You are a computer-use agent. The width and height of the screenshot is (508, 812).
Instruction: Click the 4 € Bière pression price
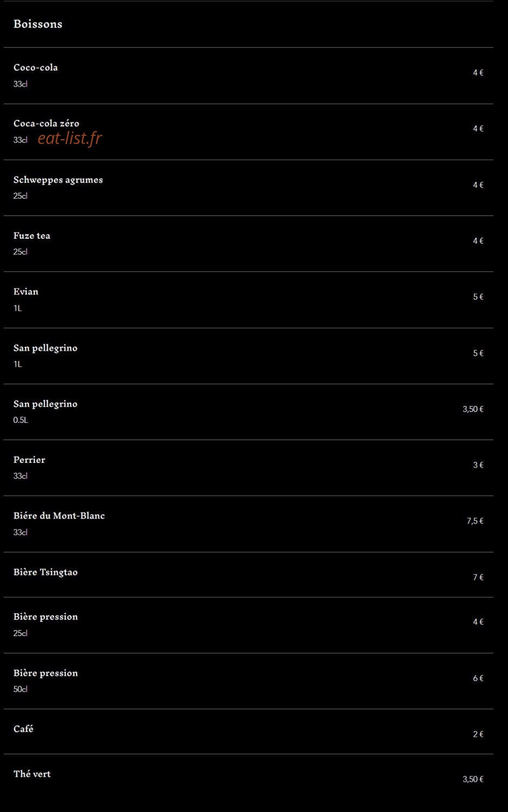click(x=478, y=621)
